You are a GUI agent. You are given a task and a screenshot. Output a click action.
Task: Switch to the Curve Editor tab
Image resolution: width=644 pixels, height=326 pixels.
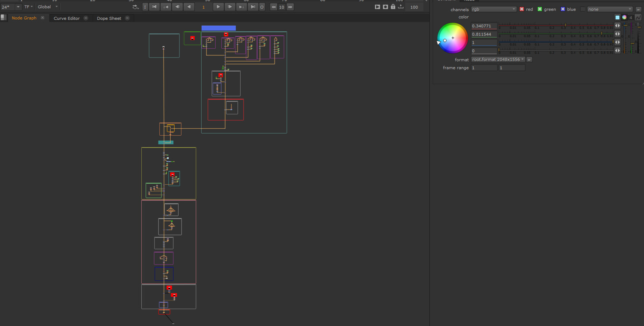pos(67,18)
